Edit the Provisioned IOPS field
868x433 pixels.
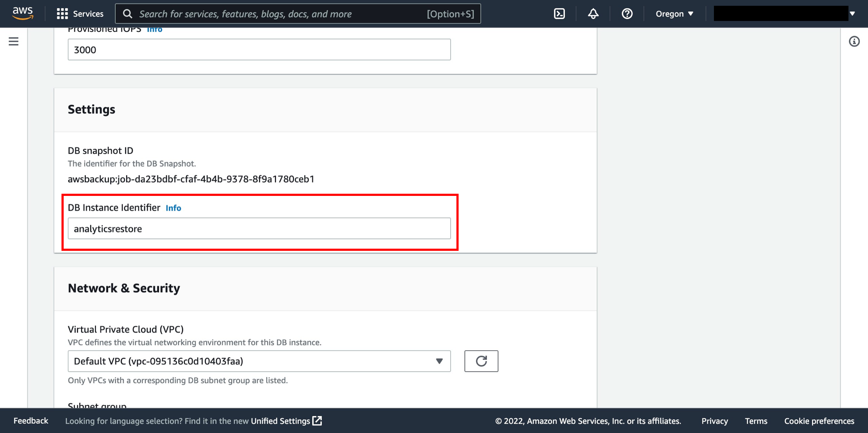click(259, 50)
